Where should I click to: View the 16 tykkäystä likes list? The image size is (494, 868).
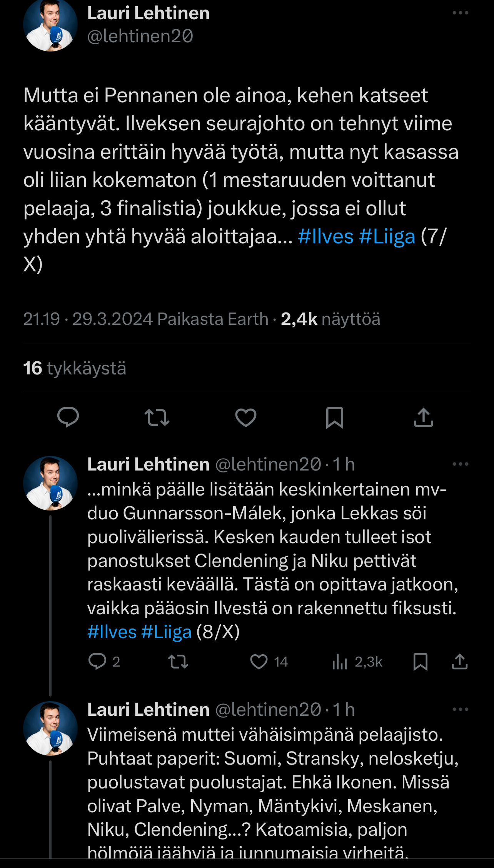click(75, 368)
